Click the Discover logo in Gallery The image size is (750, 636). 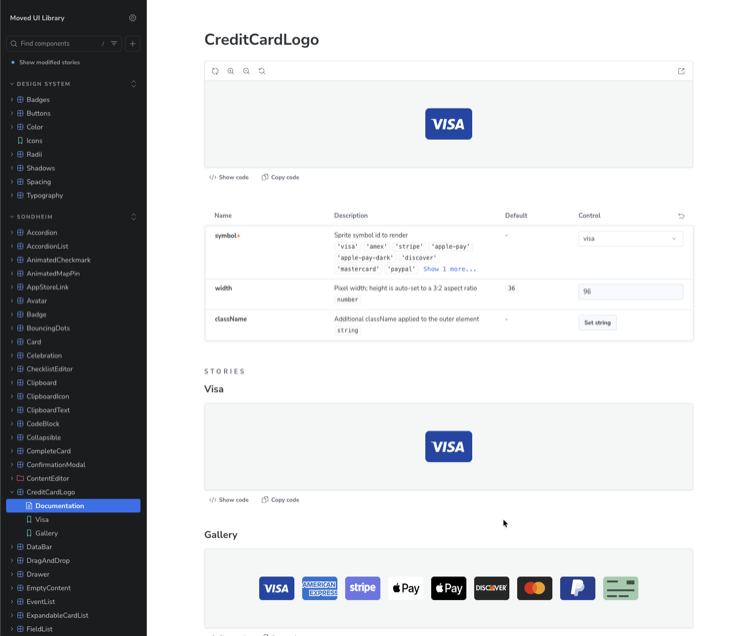click(x=492, y=588)
